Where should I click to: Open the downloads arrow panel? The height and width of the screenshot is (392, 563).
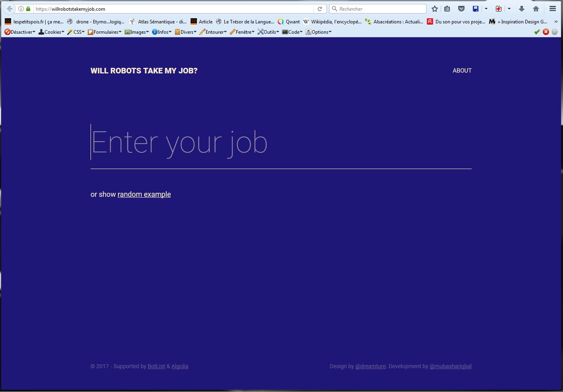tap(522, 9)
